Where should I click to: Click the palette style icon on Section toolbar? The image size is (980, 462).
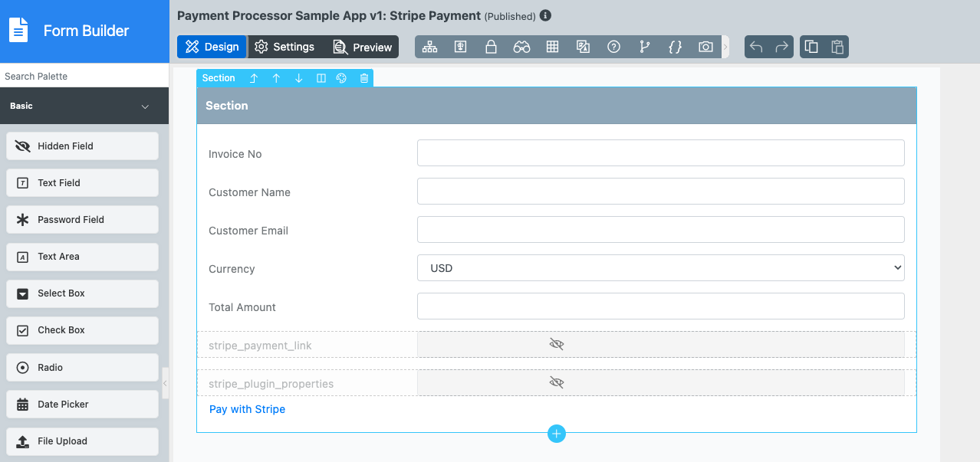coord(342,78)
